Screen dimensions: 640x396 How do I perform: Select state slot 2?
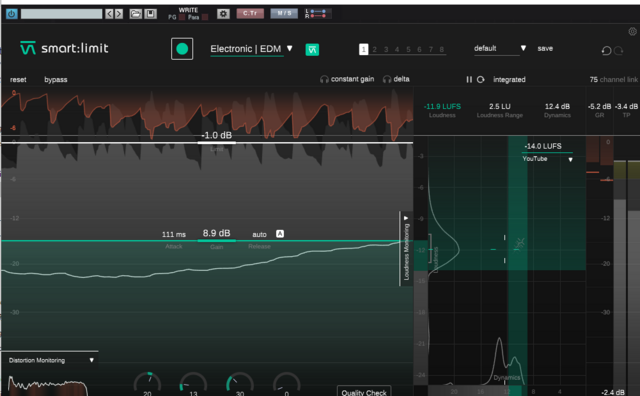[x=374, y=49]
